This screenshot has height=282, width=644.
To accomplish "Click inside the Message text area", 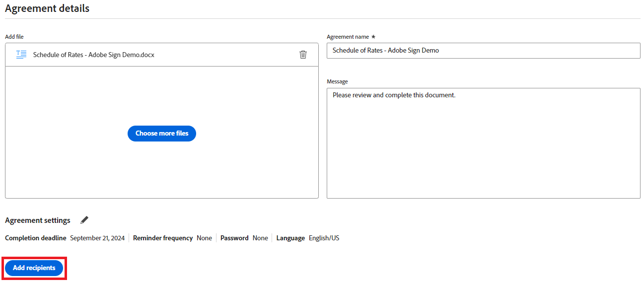I will tap(483, 143).
